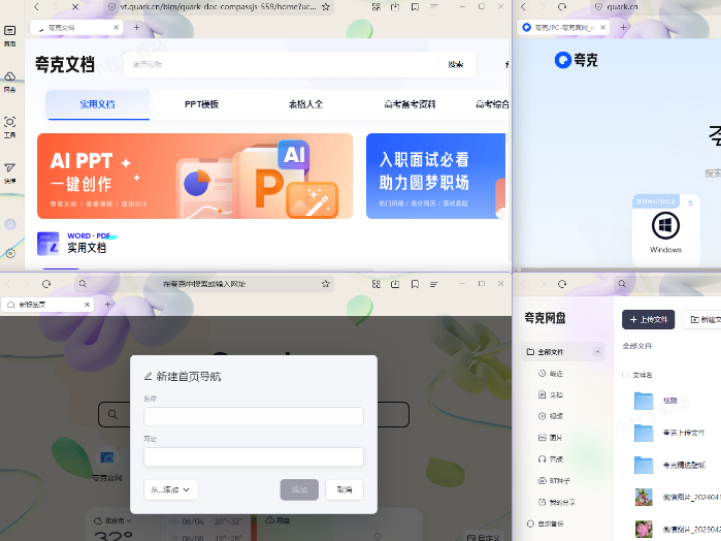Open the top sidebar icon in the left vertical bar
The height and width of the screenshot is (541, 721).
tap(10, 31)
